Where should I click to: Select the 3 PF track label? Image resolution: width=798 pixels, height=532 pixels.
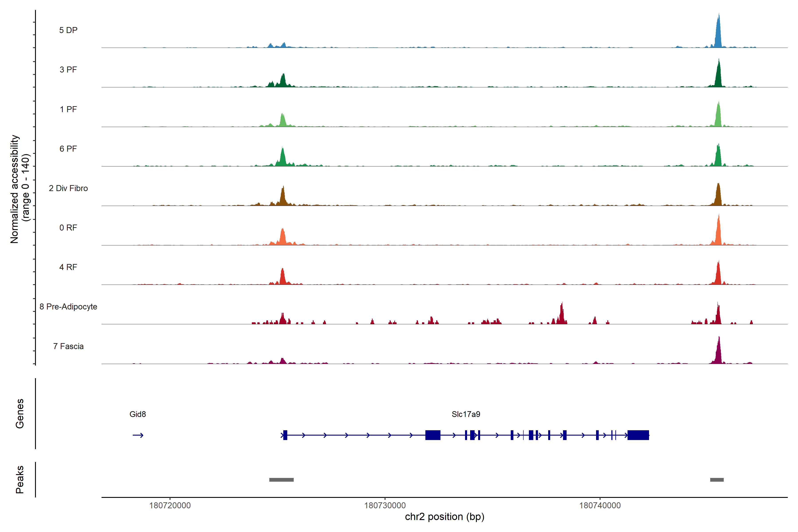68,70
